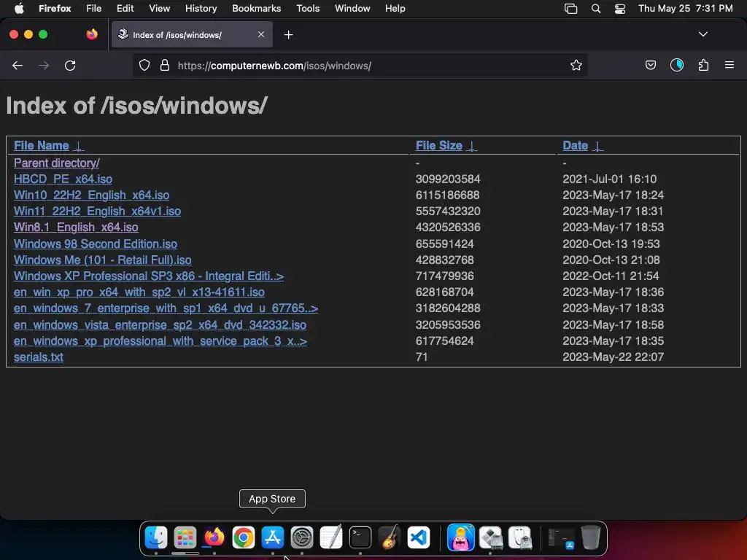This screenshot has height=560, width=747.
Task: Download Win11_22H2_English_x64v1.iso
Action: [97, 211]
